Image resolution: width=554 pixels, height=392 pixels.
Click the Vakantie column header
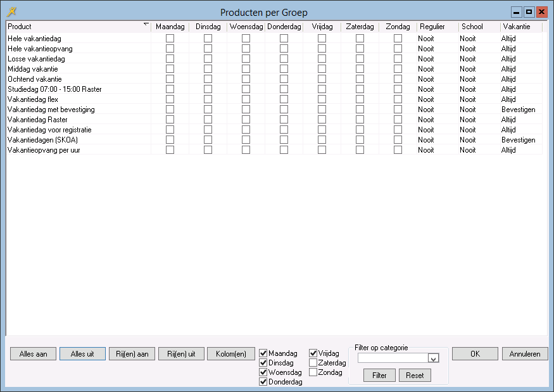pyautogui.click(x=520, y=27)
